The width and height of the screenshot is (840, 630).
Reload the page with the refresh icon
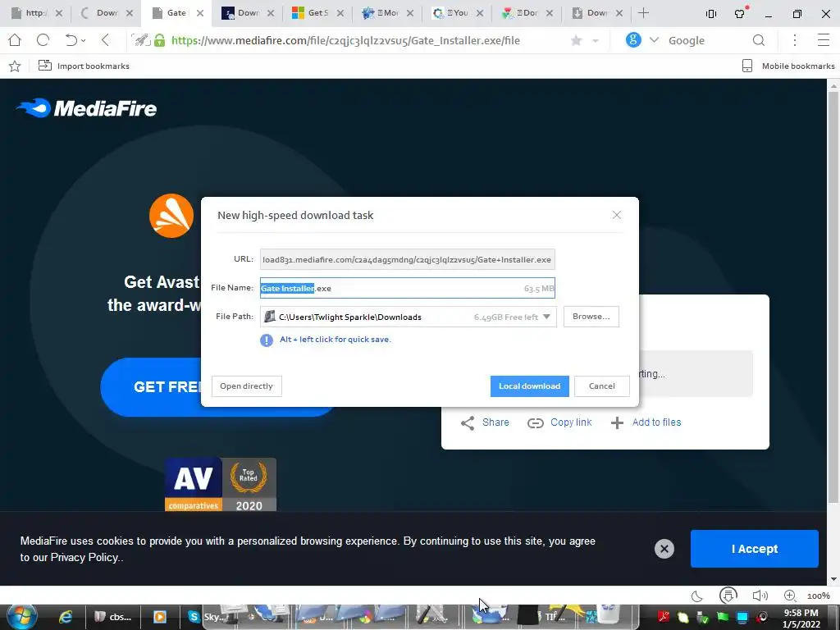[x=43, y=40]
